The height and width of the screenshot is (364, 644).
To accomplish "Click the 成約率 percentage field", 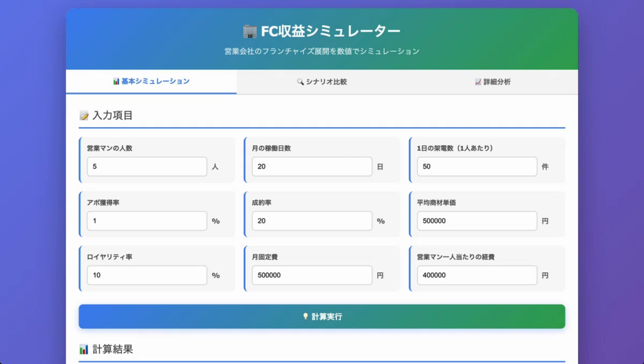I will [x=311, y=221].
